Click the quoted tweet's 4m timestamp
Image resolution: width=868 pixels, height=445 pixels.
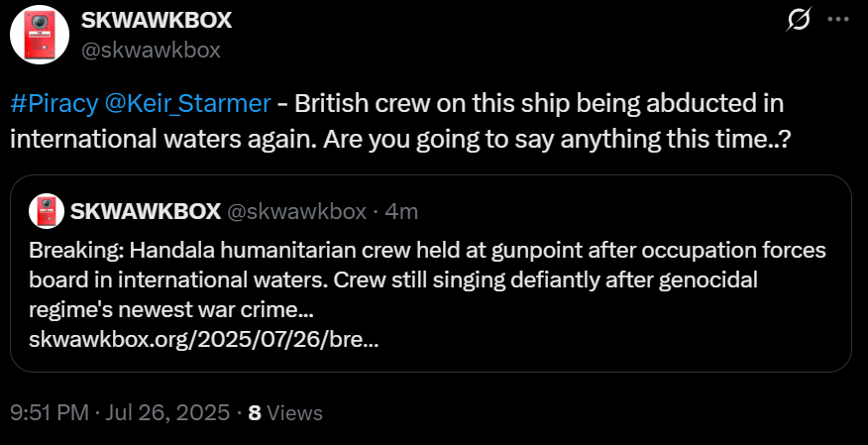401,210
